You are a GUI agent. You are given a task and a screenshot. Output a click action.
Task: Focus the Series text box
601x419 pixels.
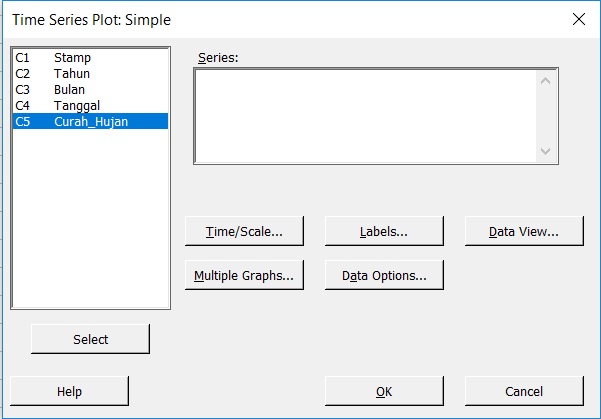pyautogui.click(x=366, y=115)
